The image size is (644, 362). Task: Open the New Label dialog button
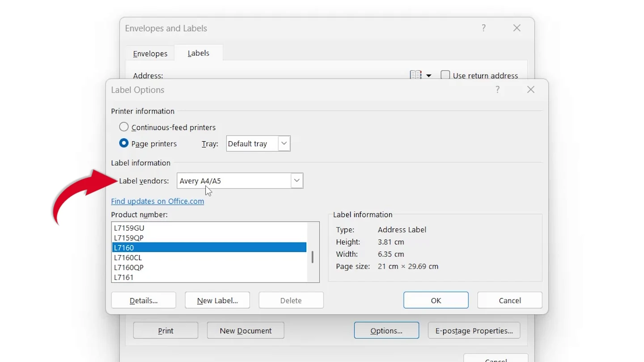click(217, 300)
